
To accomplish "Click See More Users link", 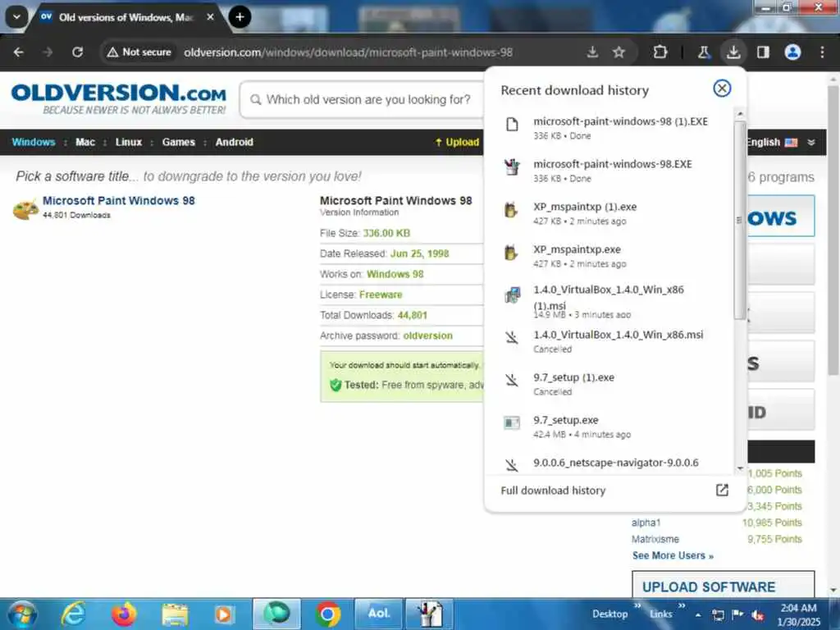I will pyautogui.click(x=673, y=555).
